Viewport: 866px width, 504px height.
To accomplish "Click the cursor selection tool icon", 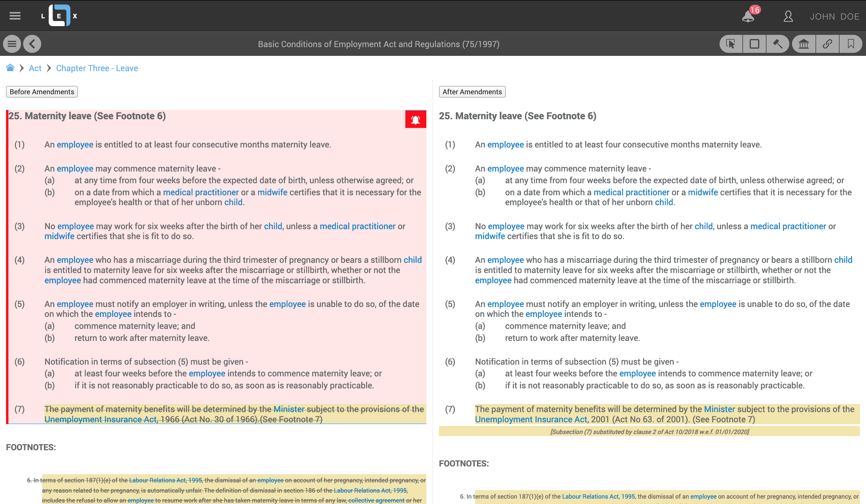I will click(731, 44).
